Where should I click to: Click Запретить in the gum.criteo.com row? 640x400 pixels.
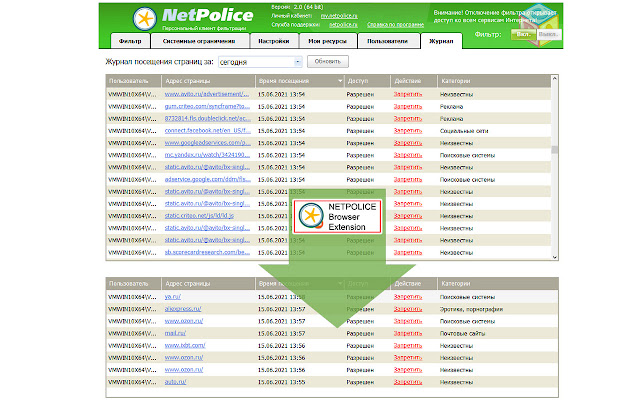pos(408,106)
